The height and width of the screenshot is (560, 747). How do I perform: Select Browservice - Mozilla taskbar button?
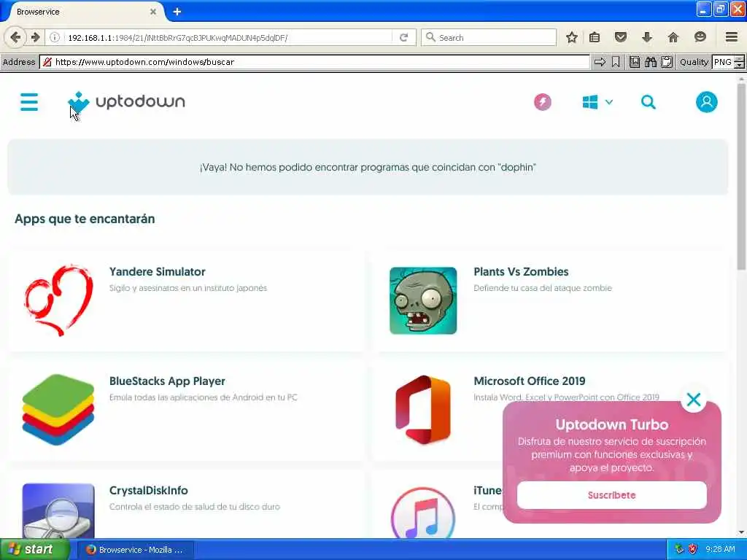click(x=135, y=550)
